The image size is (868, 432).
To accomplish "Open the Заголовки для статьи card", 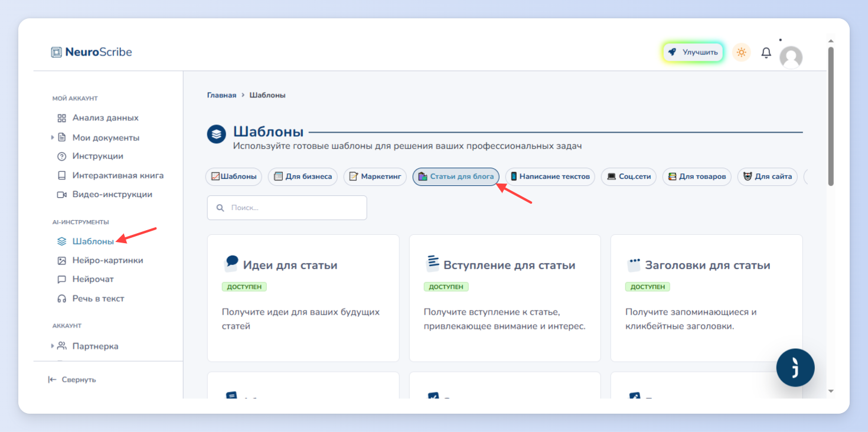I will [x=706, y=298].
